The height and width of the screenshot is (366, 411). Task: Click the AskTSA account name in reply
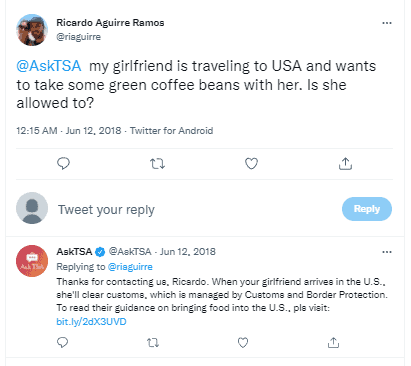(x=74, y=251)
